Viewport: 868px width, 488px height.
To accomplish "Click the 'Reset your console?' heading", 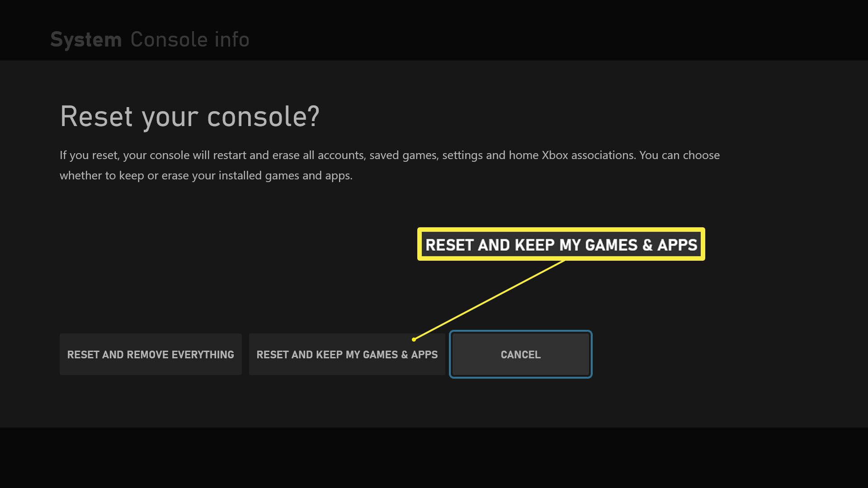I will (190, 117).
